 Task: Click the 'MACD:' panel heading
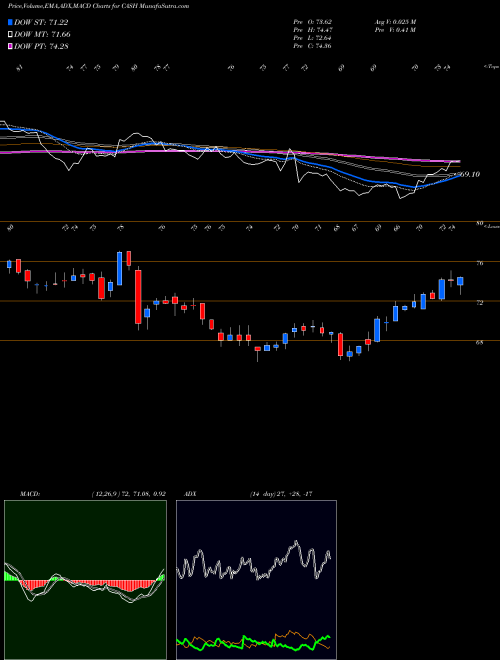pos(30,494)
